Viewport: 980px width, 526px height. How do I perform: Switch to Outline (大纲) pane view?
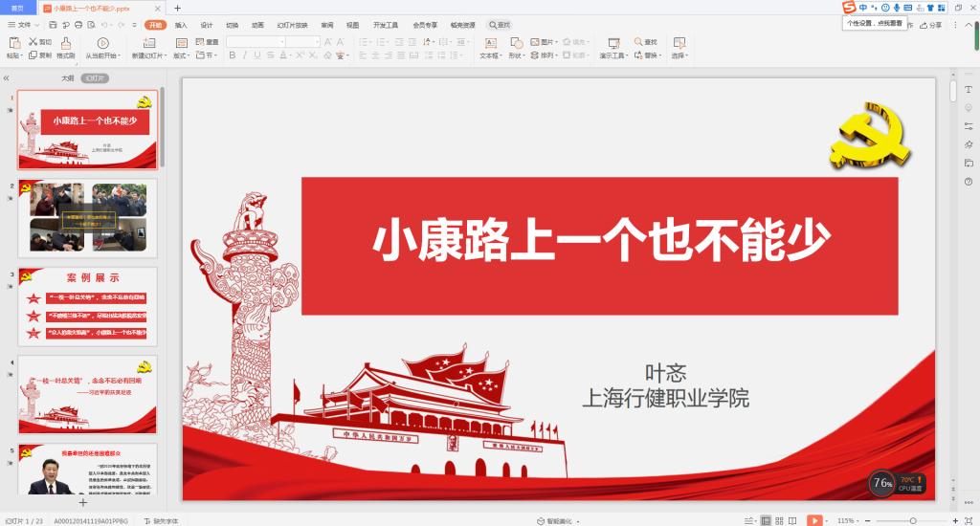coord(68,78)
